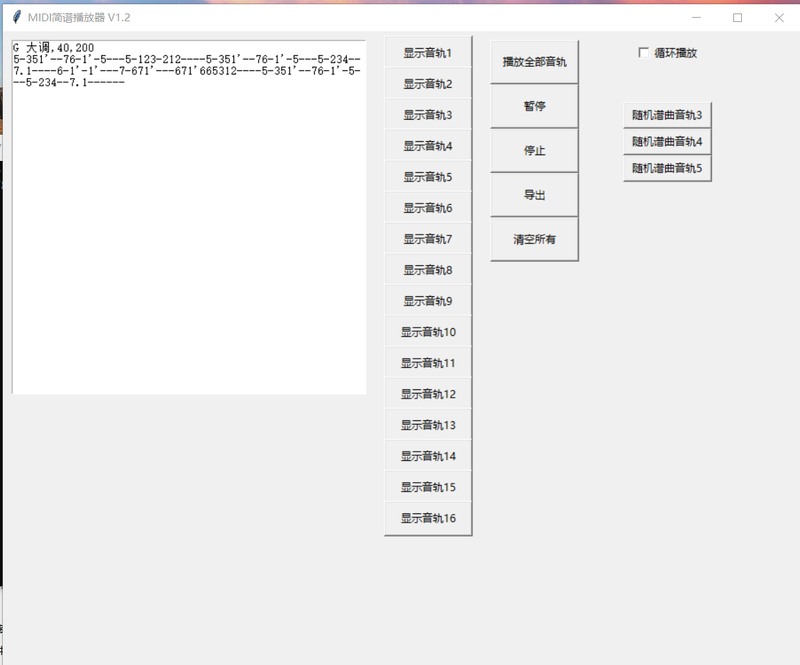This screenshot has height=665, width=800.
Task: Click the 显示音轨1 button
Action: pyautogui.click(x=428, y=53)
